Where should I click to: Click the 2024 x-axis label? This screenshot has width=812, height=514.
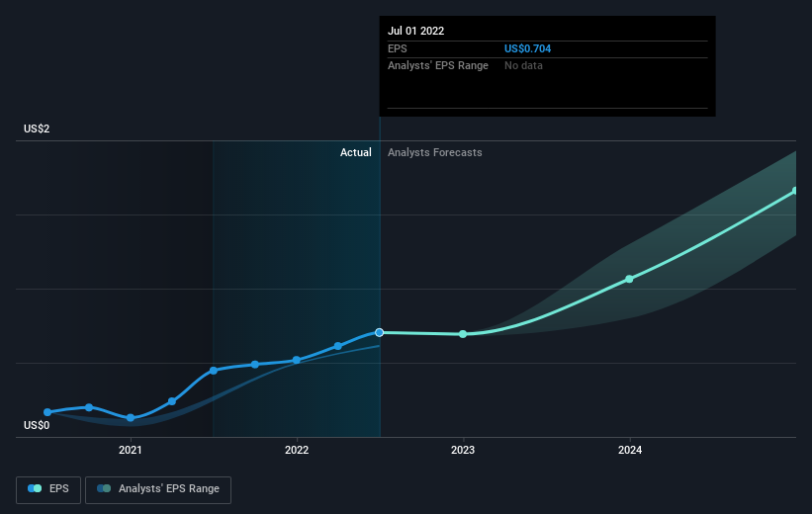pyautogui.click(x=630, y=450)
